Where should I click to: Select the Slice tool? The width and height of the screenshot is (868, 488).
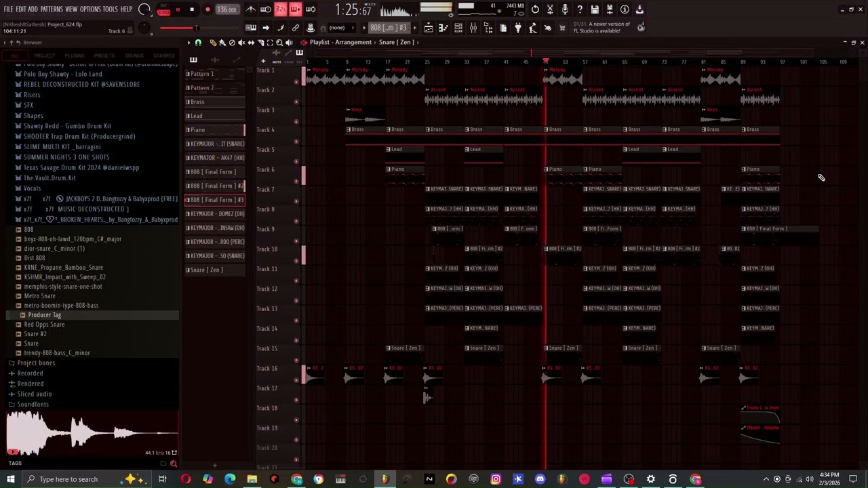tap(260, 42)
